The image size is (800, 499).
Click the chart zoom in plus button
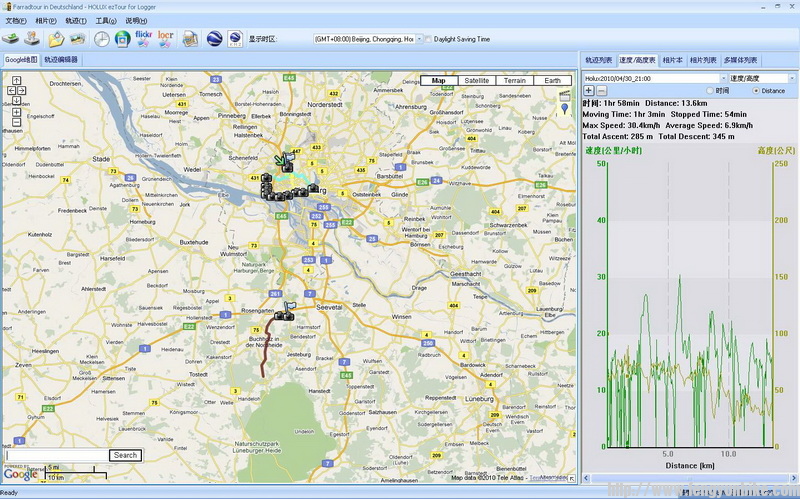[x=589, y=90]
